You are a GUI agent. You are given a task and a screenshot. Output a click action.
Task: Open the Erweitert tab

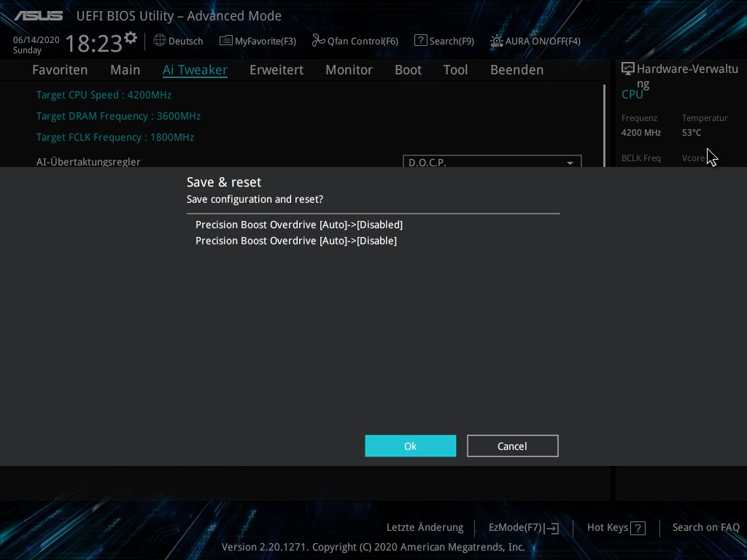coord(276,70)
